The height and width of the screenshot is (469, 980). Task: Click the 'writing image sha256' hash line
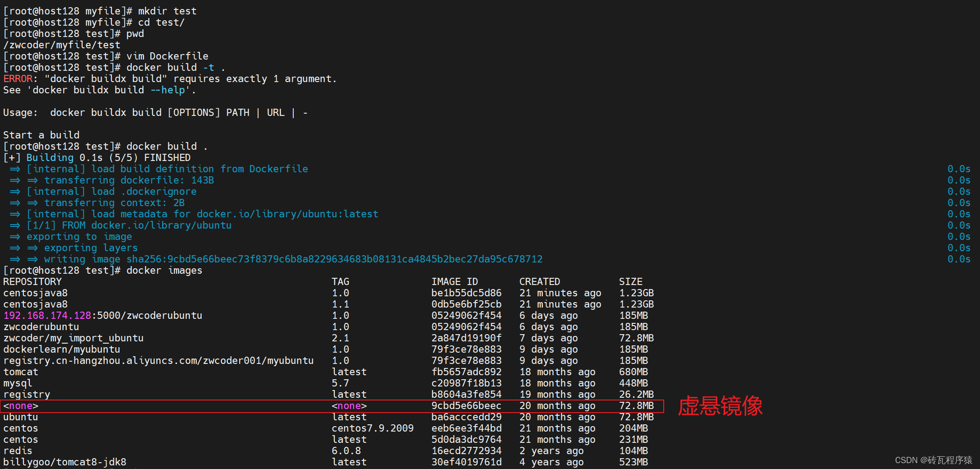(276, 259)
